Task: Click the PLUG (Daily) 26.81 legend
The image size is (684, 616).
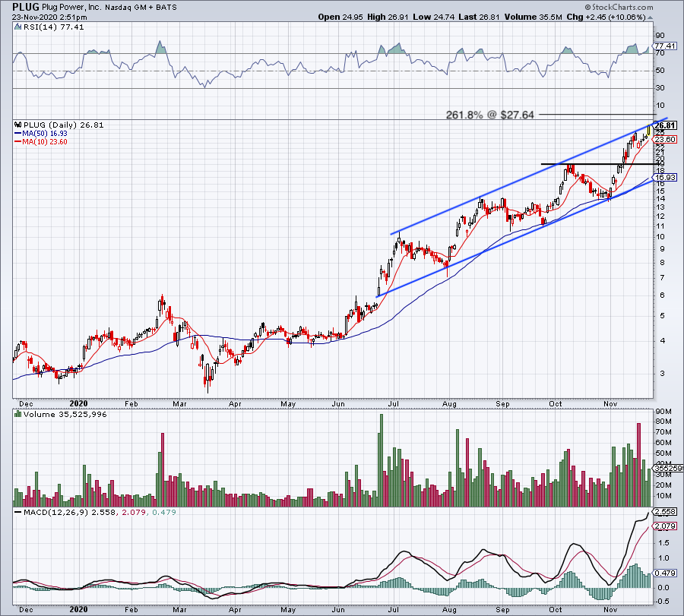Action: pyautogui.click(x=64, y=125)
